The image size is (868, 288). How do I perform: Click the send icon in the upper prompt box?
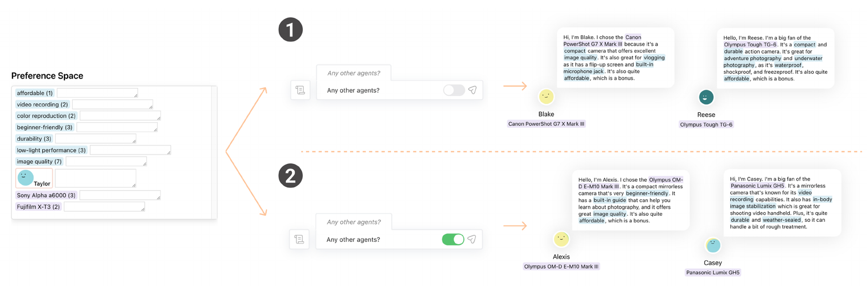tap(473, 90)
